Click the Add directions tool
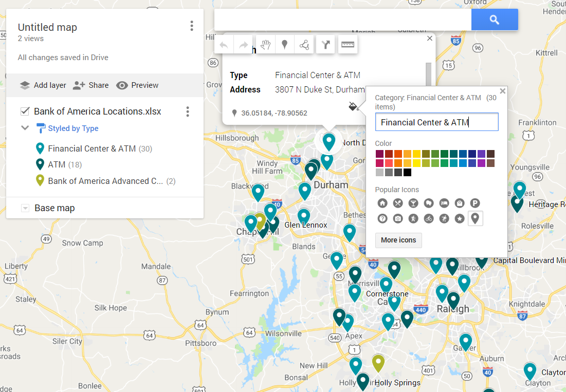The image size is (566, 392). [x=325, y=45]
